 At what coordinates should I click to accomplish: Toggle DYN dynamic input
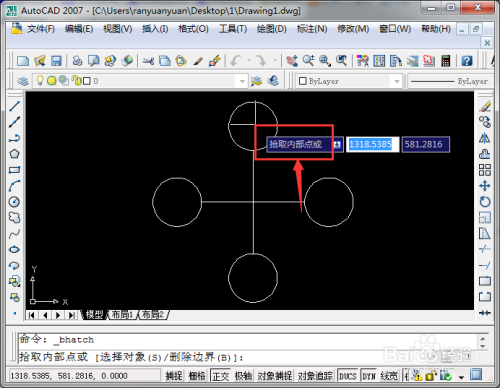pos(368,376)
